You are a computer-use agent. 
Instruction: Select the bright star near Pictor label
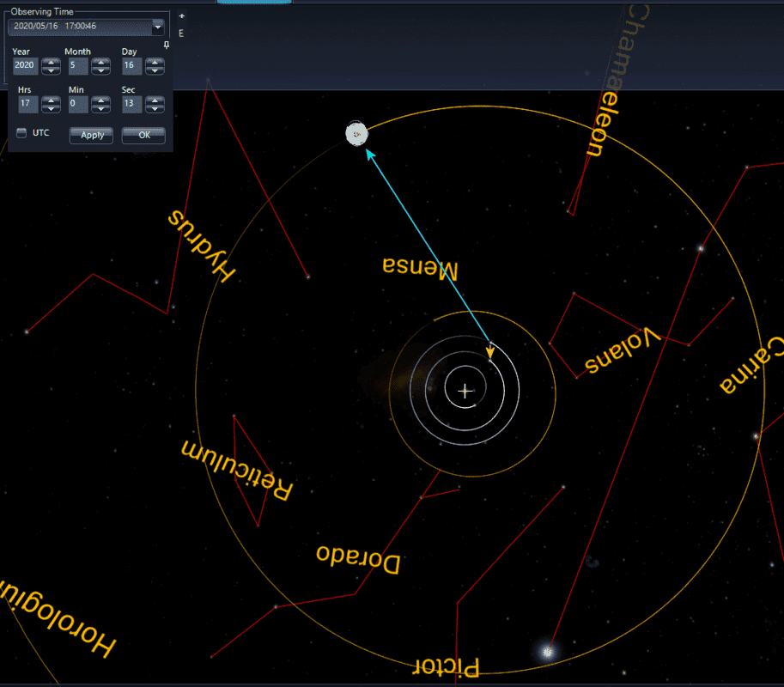(x=548, y=652)
